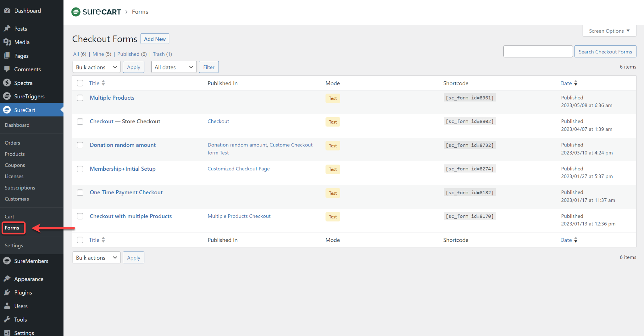The image size is (644, 336).
Task: Open the bottom Bulk actions dropdown
Action: (96, 257)
